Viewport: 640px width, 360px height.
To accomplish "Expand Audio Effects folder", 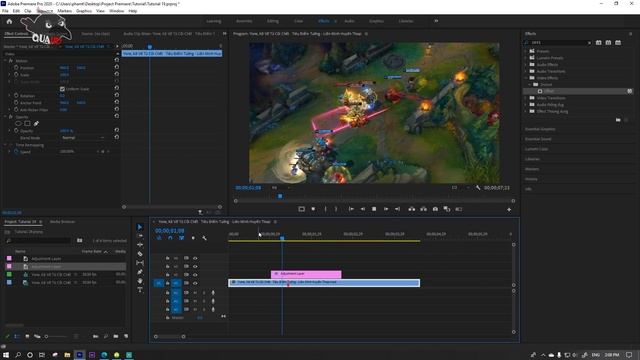I will 526,64.
